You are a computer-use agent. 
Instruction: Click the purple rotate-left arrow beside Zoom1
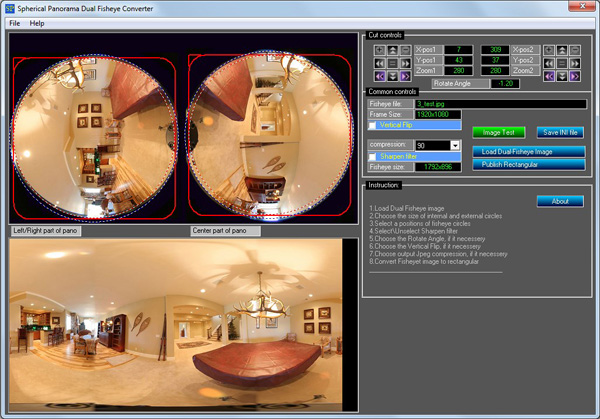click(x=379, y=75)
